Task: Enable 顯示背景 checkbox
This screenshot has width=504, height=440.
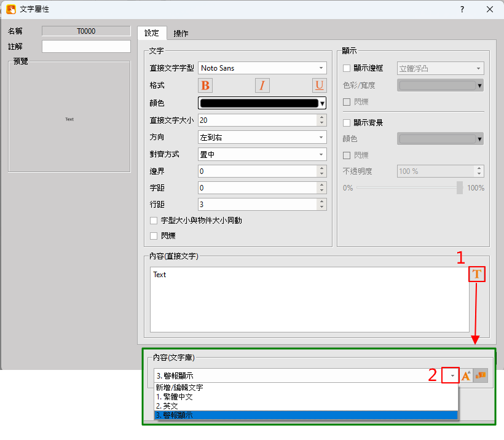Action: 347,122
